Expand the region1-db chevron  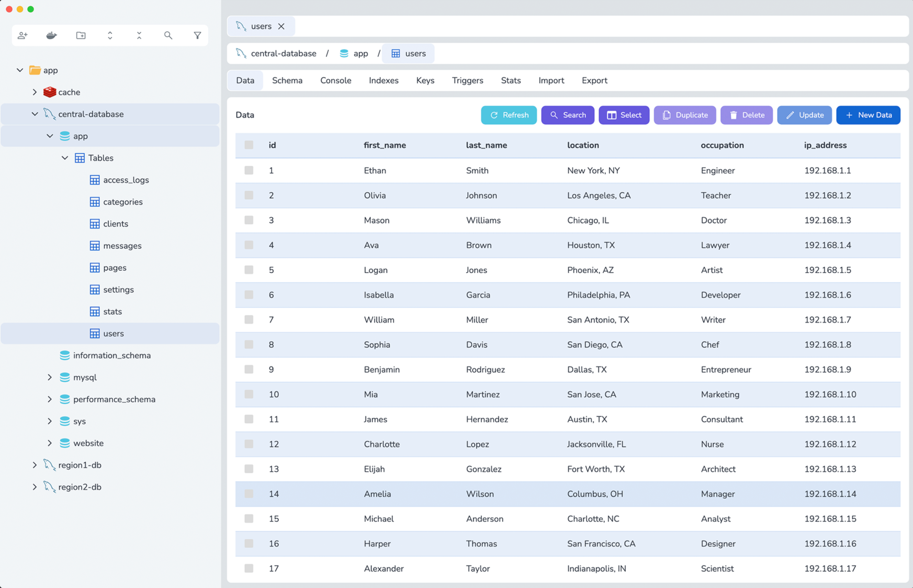(35, 465)
